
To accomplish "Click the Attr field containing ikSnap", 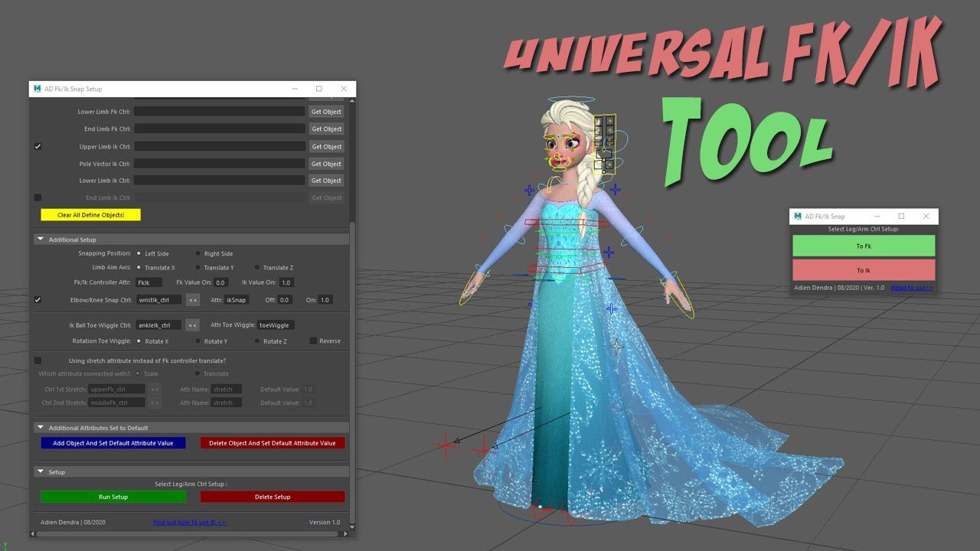I will coord(236,300).
